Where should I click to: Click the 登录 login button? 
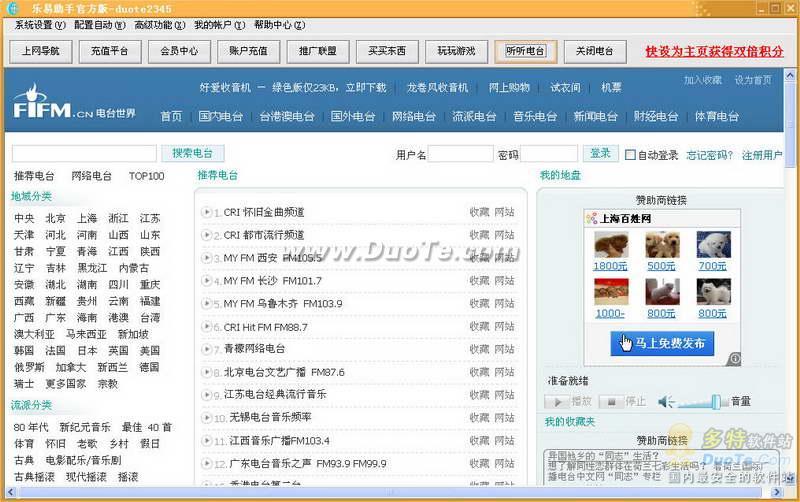[x=601, y=153]
